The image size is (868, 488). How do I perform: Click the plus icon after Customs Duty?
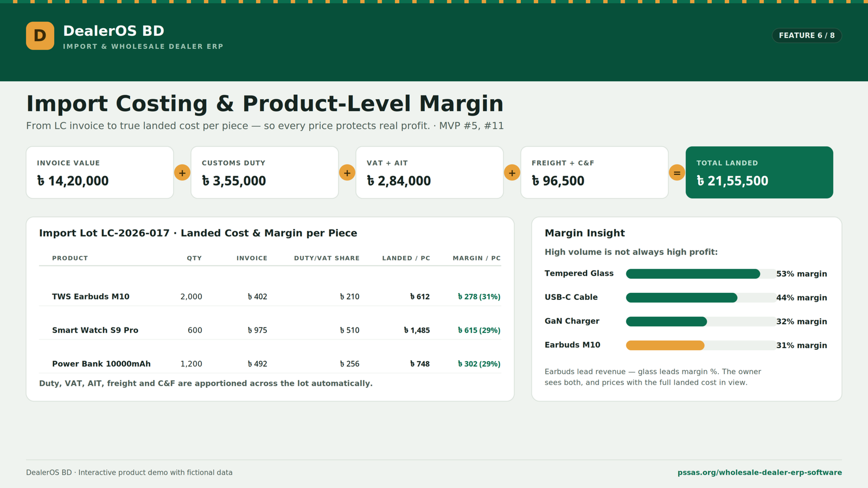point(347,173)
